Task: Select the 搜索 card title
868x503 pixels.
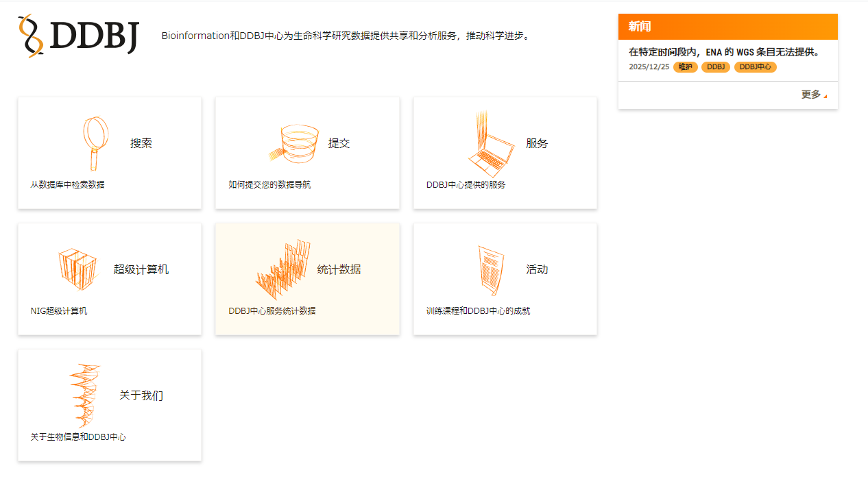Action: click(141, 144)
